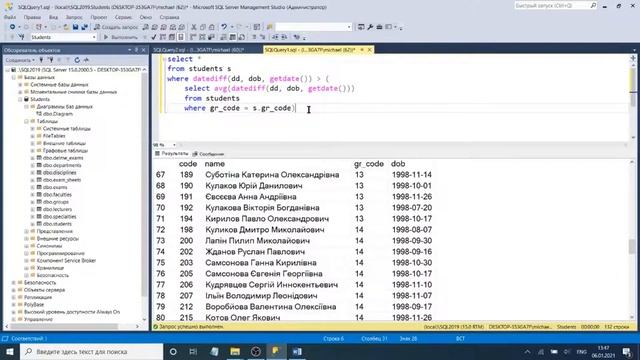640x360 pixels.
Task: Click the SSMS icon on the taskbar
Action: point(276,351)
